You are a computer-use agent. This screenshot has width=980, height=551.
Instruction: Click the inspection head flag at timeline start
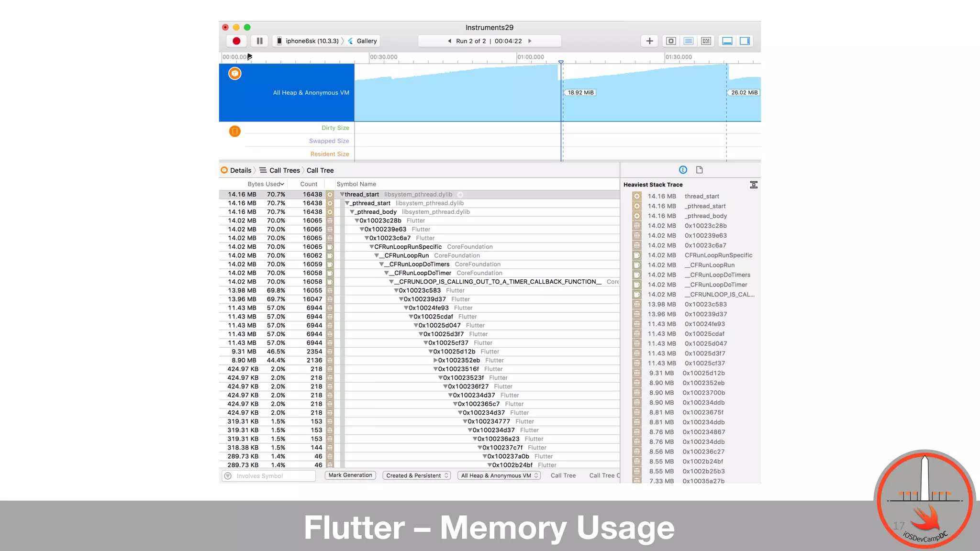point(250,57)
